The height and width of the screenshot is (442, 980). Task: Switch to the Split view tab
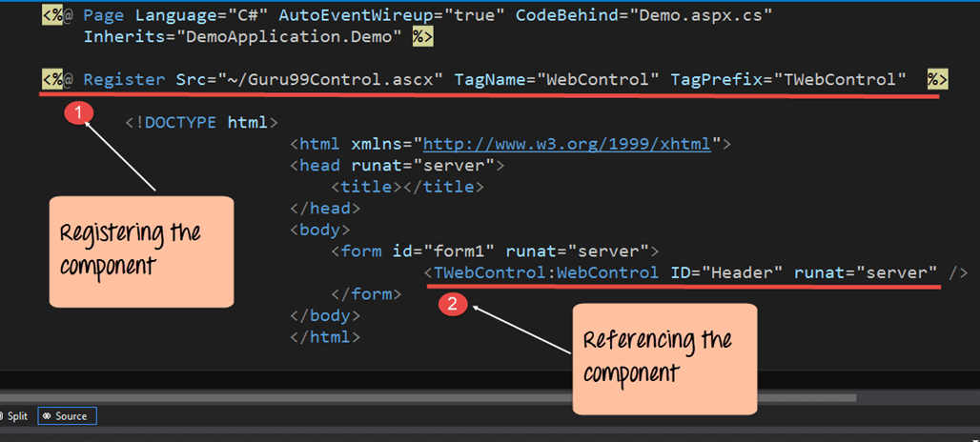tap(17, 416)
